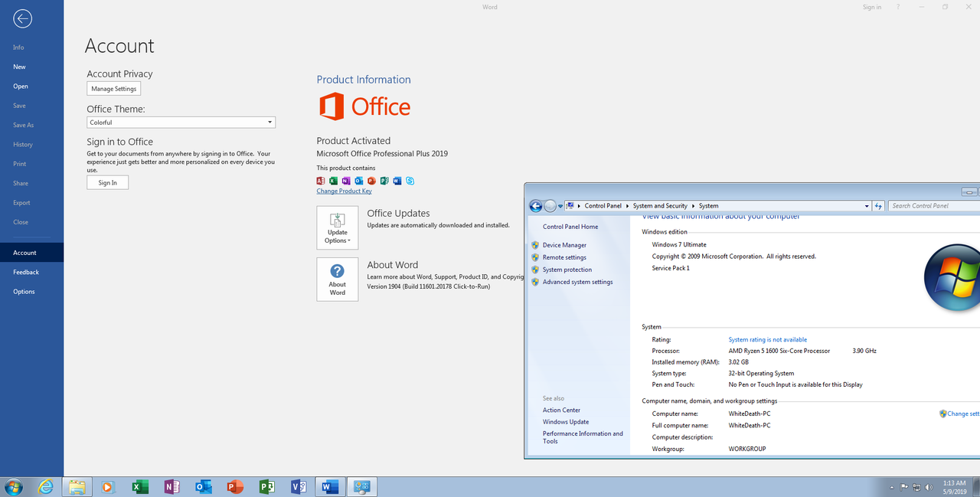
Task: Show hidden tray icons arrow
Action: tap(891, 486)
